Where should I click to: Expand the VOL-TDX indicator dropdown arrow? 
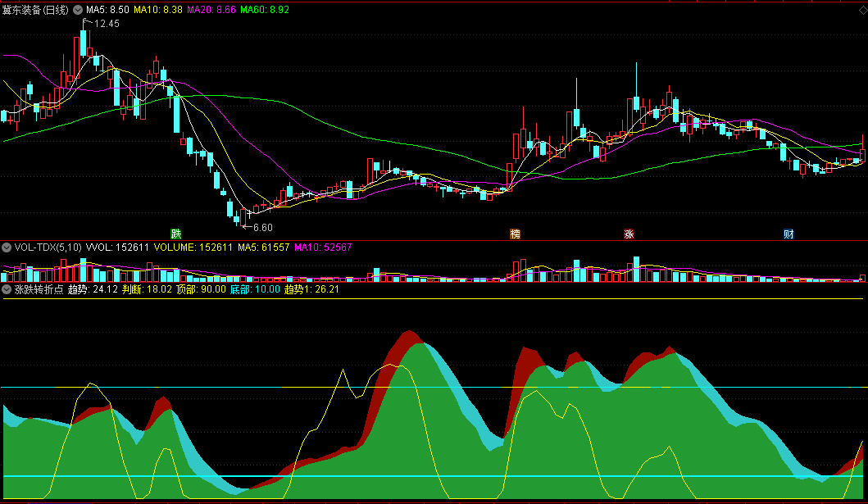(x=7, y=247)
